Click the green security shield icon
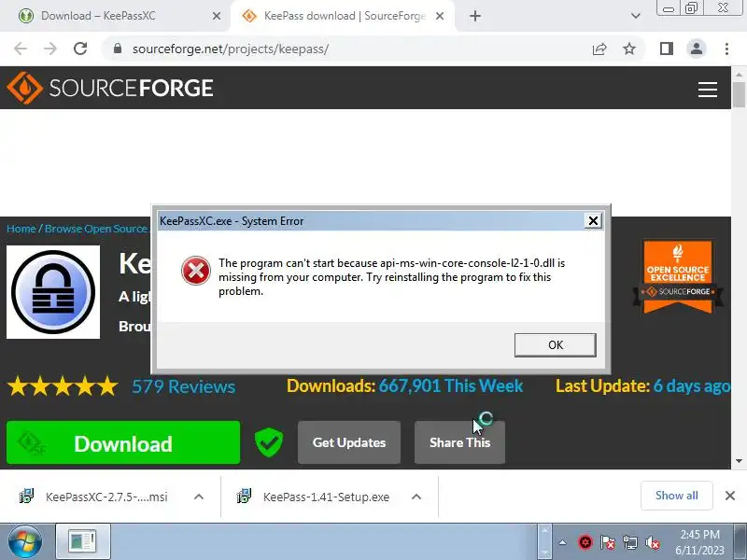Image resolution: width=747 pixels, height=560 pixels. pos(269,441)
